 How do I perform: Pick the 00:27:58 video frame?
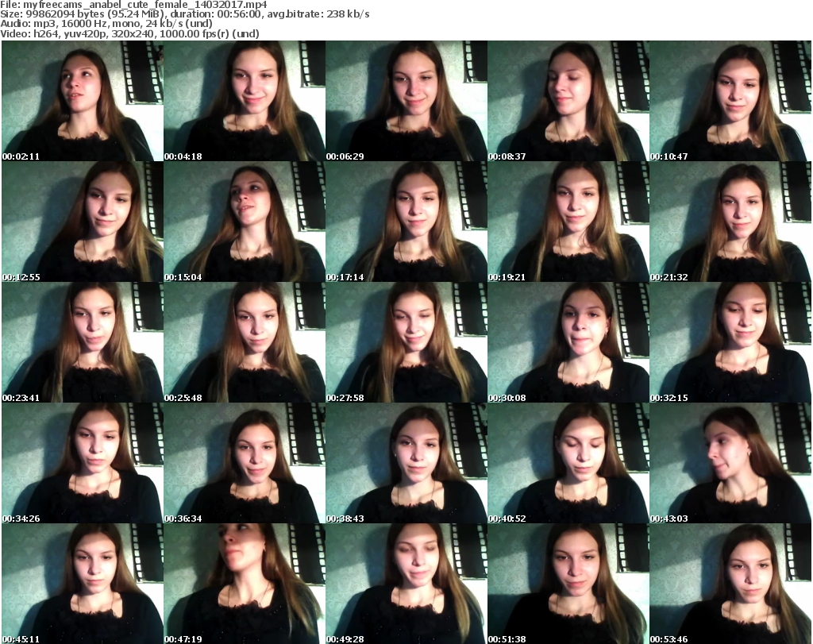[406, 342]
